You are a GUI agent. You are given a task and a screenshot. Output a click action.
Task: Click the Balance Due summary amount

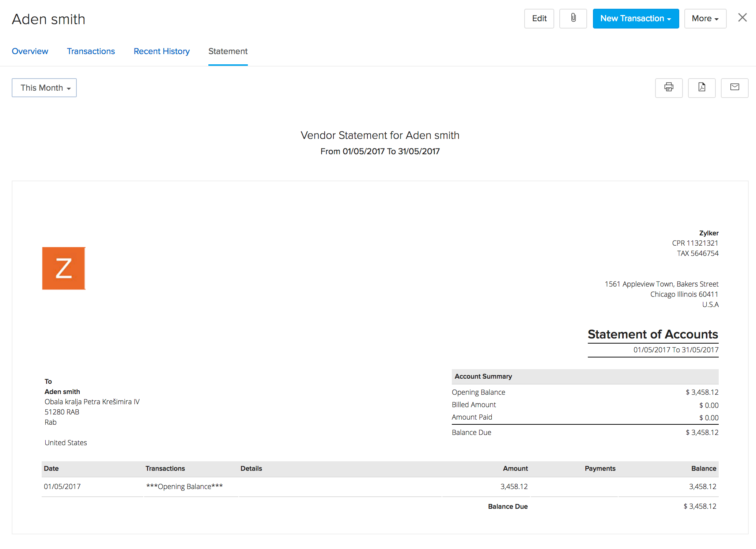(x=702, y=432)
